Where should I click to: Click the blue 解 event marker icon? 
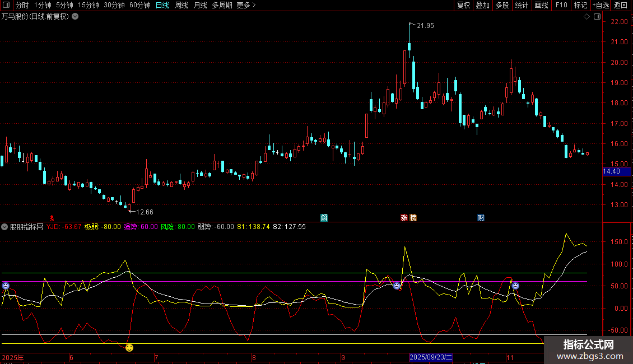point(324,218)
